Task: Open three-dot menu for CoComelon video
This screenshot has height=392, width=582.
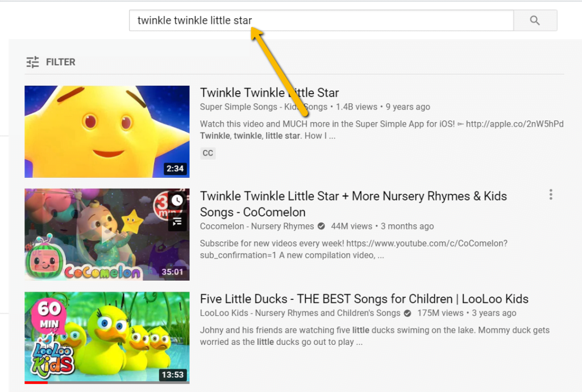Action: 551,195
